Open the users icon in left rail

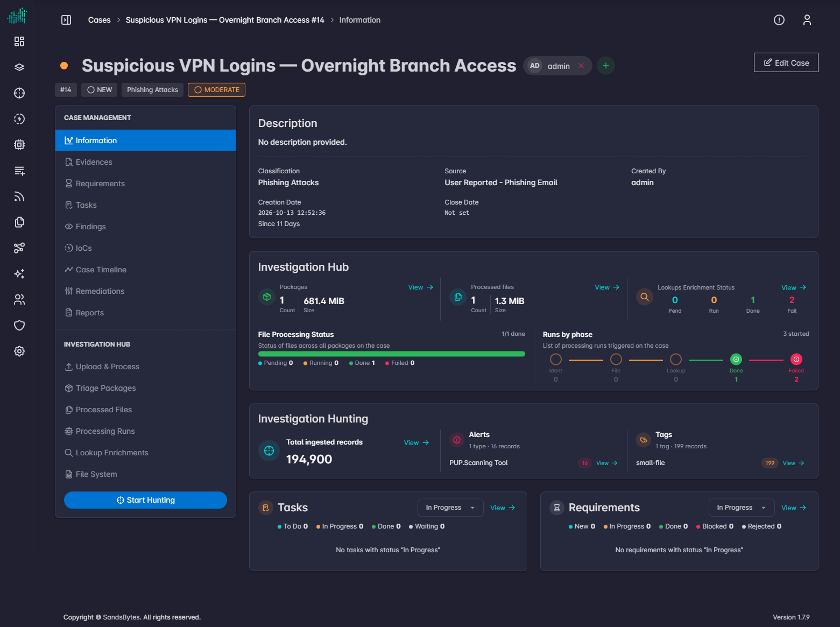[19, 300]
